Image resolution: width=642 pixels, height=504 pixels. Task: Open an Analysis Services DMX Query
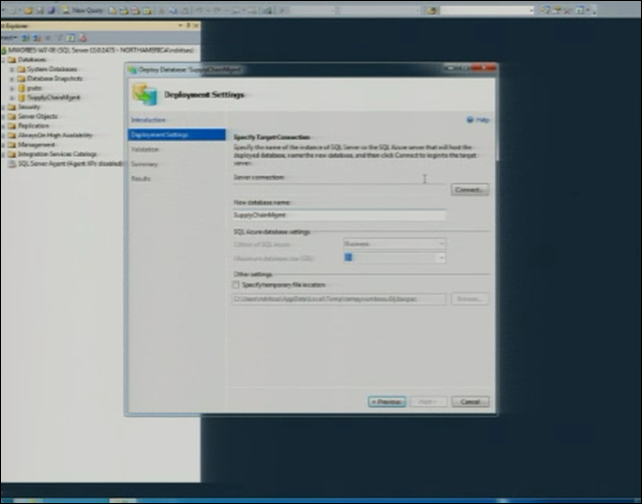[x=136, y=11]
